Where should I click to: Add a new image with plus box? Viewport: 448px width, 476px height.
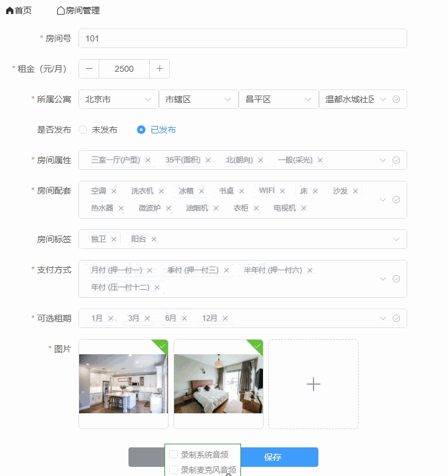[313, 384]
